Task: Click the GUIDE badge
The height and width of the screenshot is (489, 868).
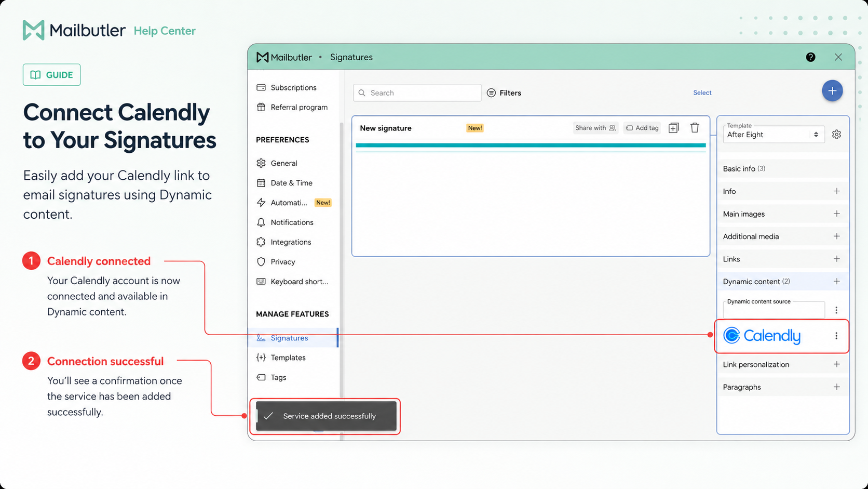Action: pos(51,75)
